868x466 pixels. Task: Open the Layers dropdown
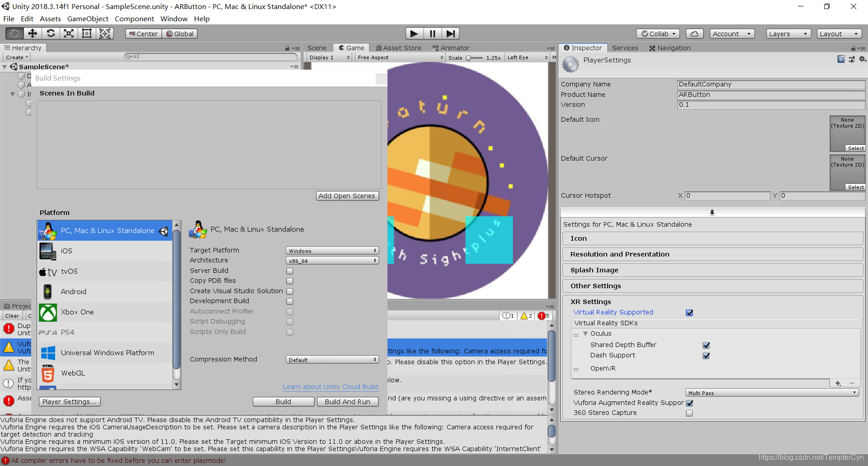pyautogui.click(x=788, y=34)
